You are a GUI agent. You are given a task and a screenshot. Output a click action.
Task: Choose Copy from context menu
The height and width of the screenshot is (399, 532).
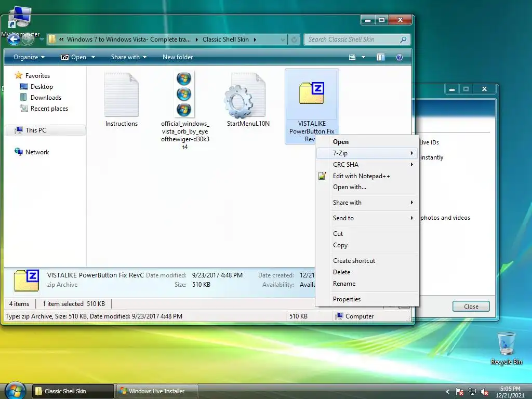367,245
